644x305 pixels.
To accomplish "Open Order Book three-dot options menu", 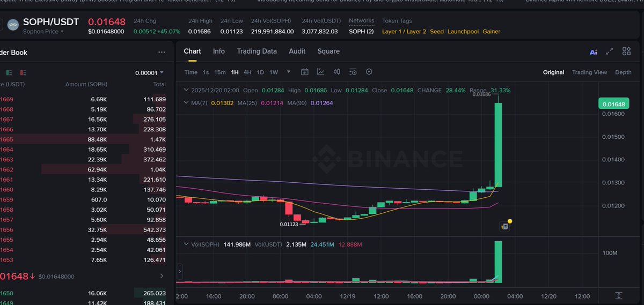I will 162,53.
